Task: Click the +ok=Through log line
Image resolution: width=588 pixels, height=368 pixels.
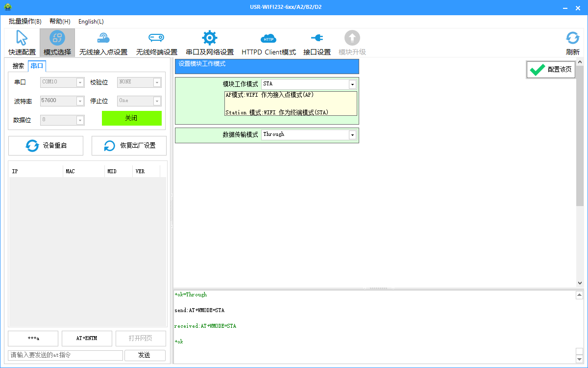Action: 191,295
